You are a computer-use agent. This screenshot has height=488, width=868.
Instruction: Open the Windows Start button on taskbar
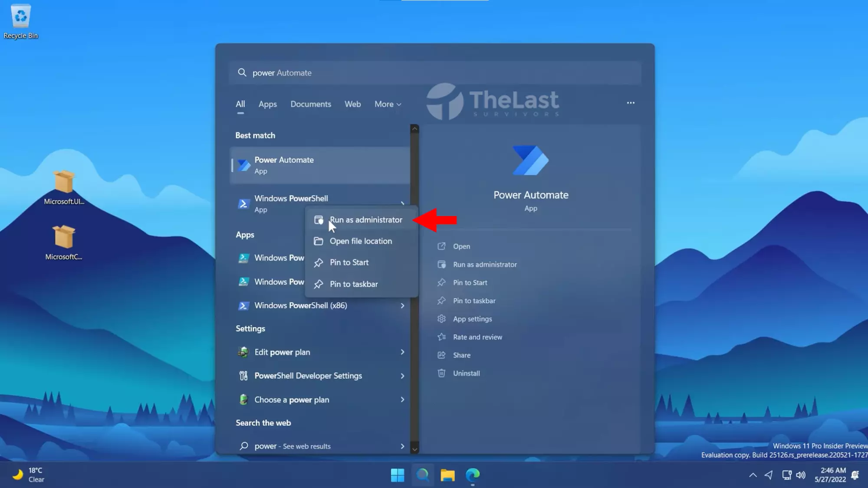click(x=397, y=475)
